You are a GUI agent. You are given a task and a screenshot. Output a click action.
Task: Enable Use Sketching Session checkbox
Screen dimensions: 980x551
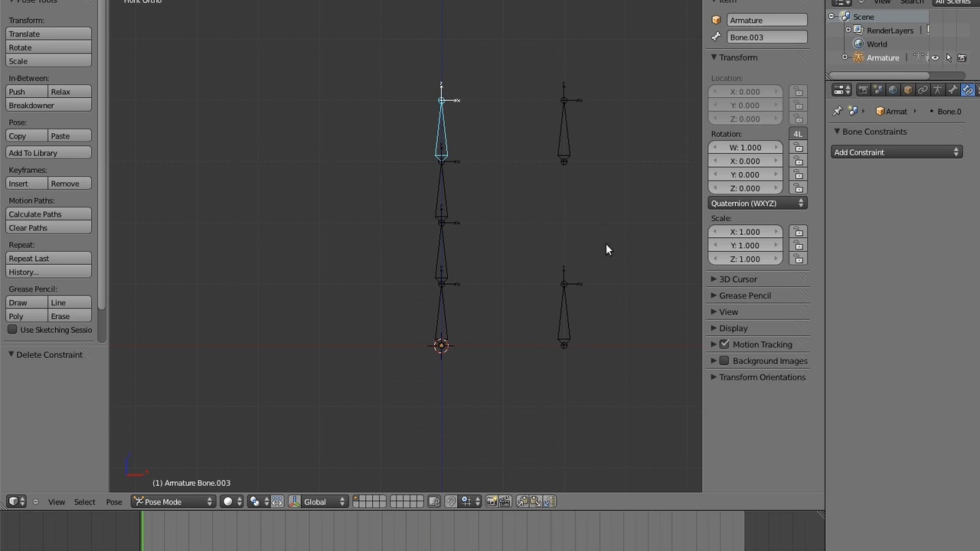click(12, 330)
